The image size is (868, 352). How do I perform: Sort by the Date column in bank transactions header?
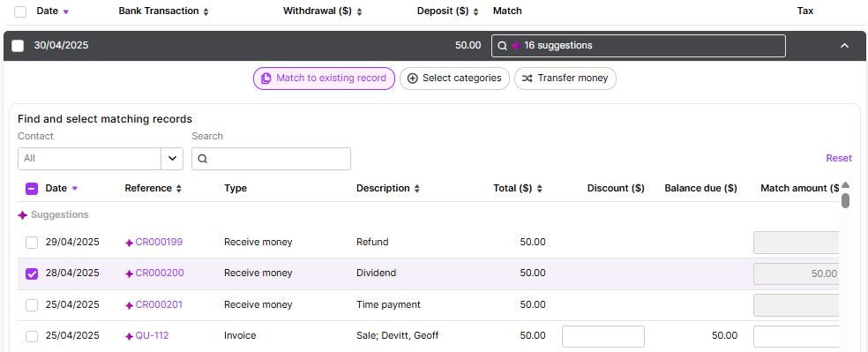point(53,11)
